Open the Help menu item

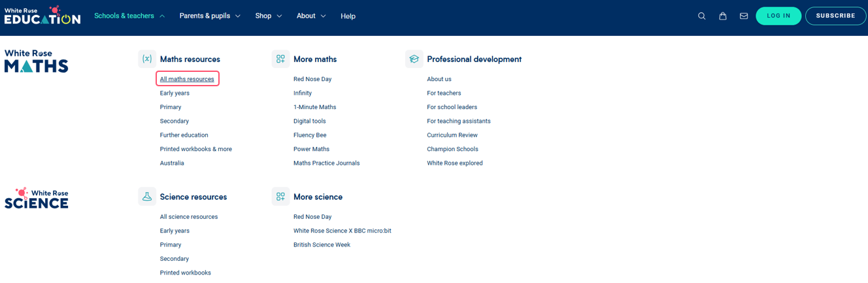[x=348, y=16]
